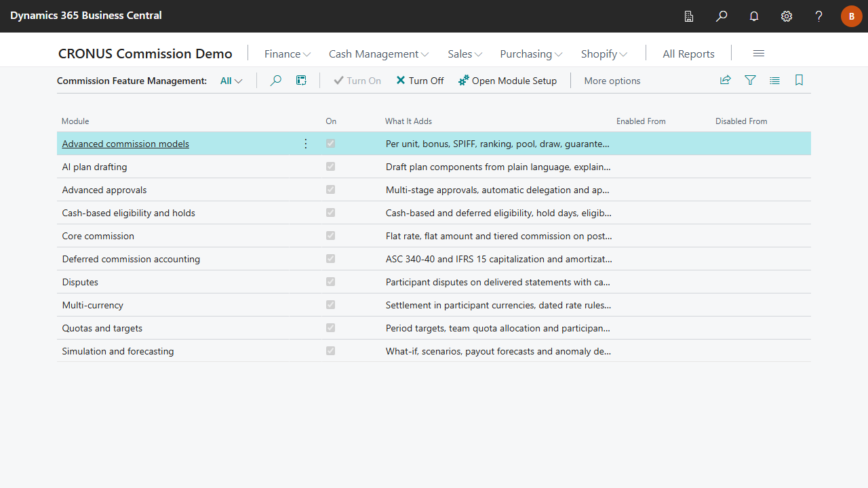Toggle On checkbox for Core commission
Viewport: 868px width, 488px height.
point(331,236)
